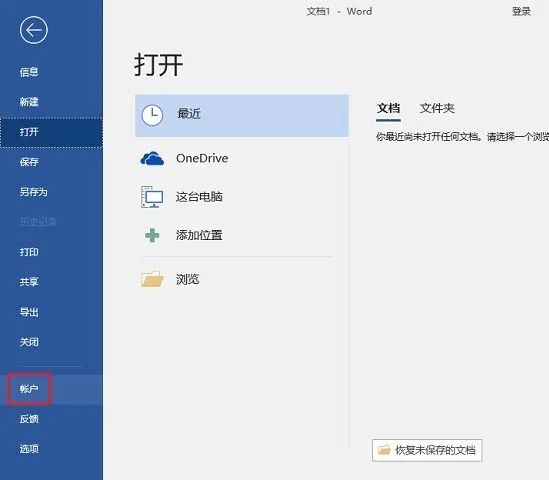The image size is (549, 480).
Task: Click the 文档1 - Word title text
Action: click(339, 12)
